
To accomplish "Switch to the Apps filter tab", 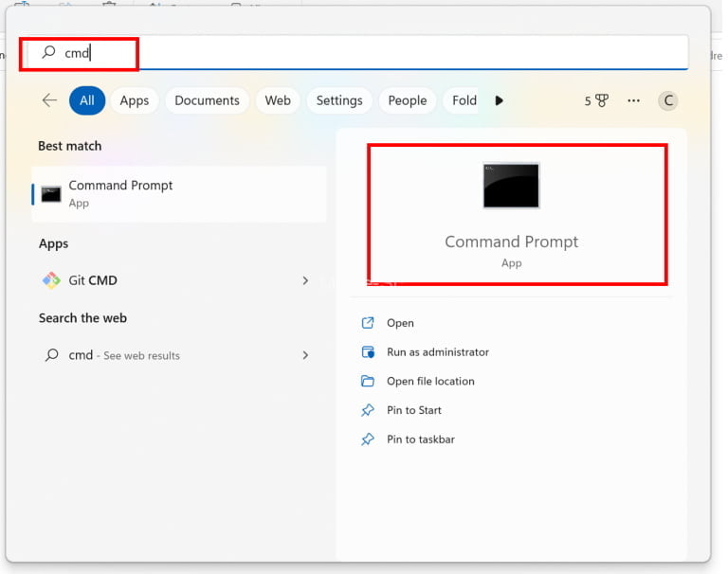I will pyautogui.click(x=134, y=100).
